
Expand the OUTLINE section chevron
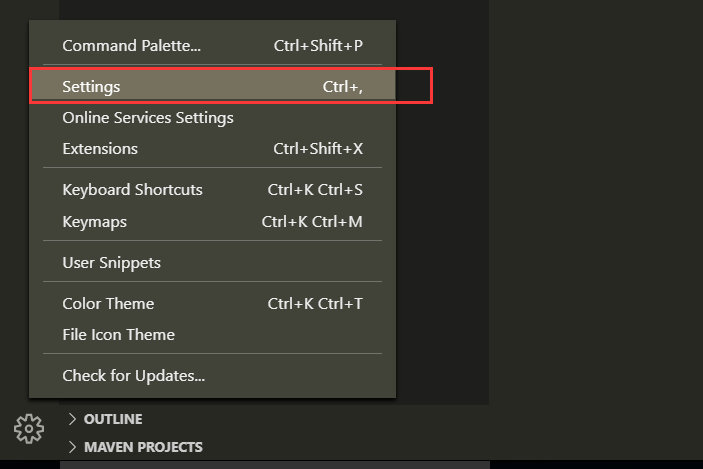[x=72, y=419]
